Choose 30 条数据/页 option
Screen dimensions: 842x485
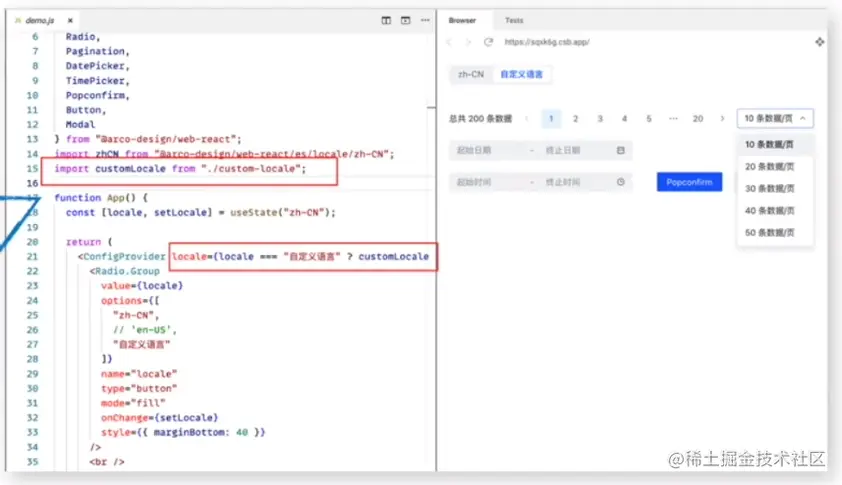775,189
